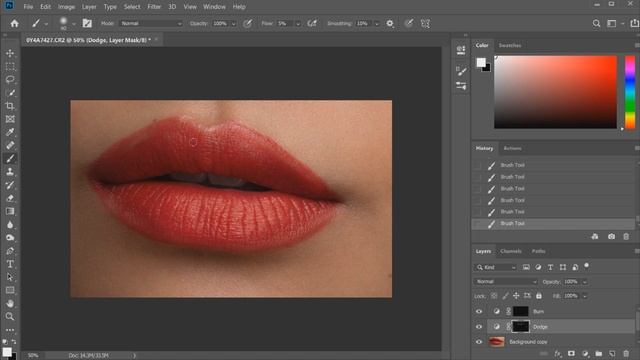Switch to the Actions tab

coord(512,148)
